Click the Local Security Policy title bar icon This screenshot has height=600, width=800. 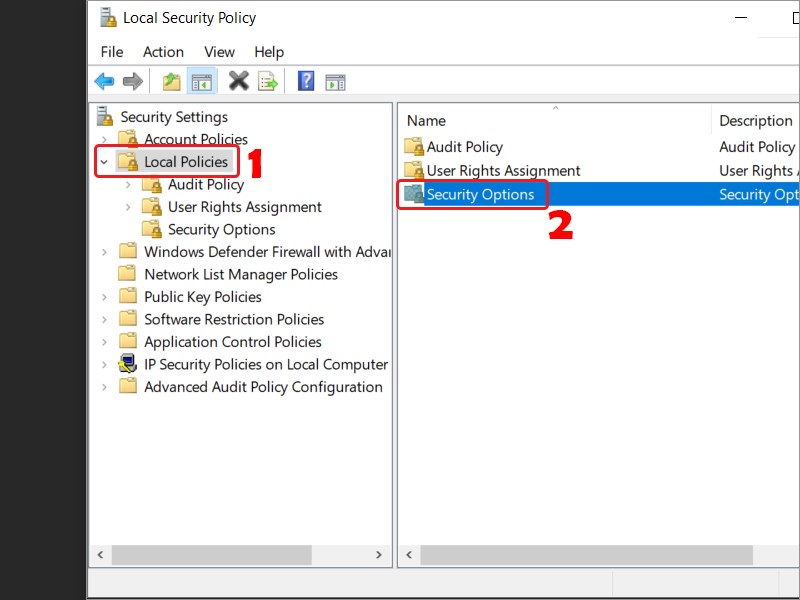click(x=108, y=17)
